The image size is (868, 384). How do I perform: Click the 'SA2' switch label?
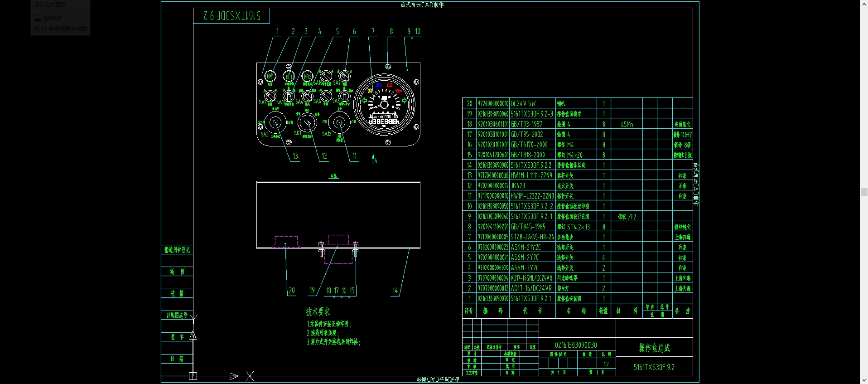click(x=337, y=83)
